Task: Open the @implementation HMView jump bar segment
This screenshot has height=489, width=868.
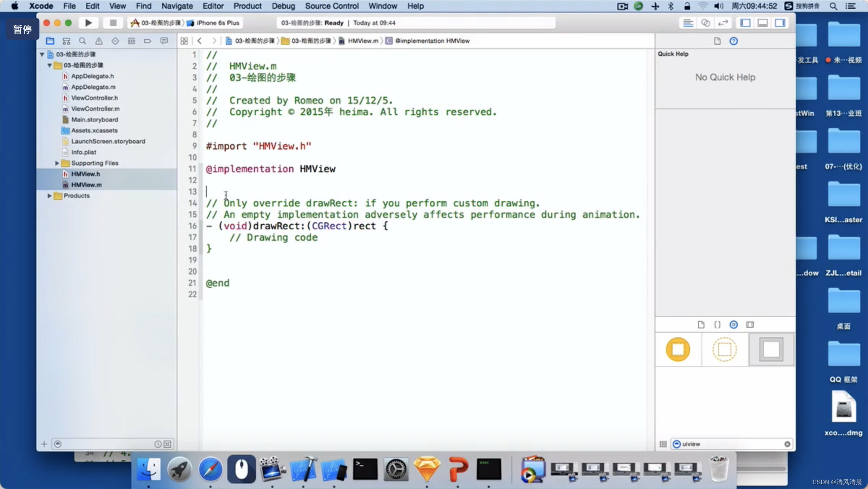Action: 428,41
